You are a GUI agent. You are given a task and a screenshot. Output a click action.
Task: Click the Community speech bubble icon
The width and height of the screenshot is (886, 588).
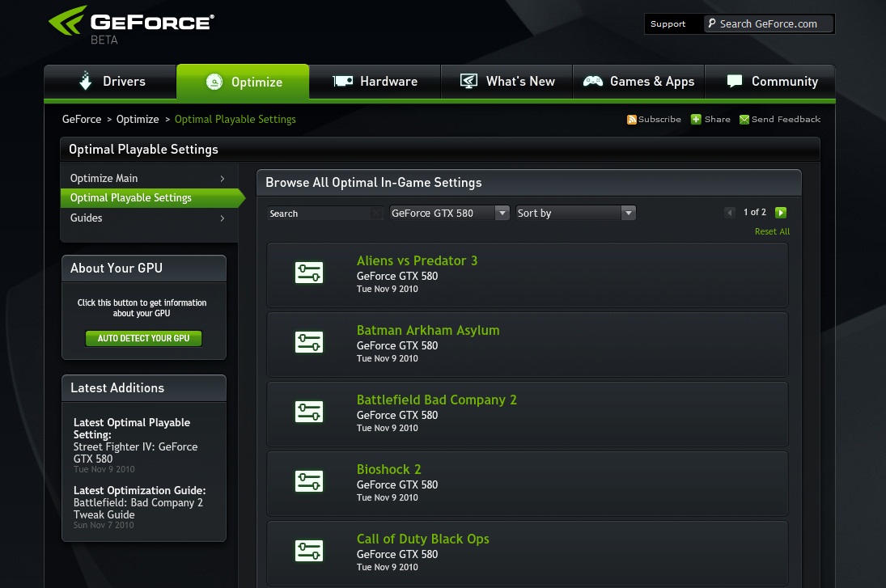[x=735, y=82]
